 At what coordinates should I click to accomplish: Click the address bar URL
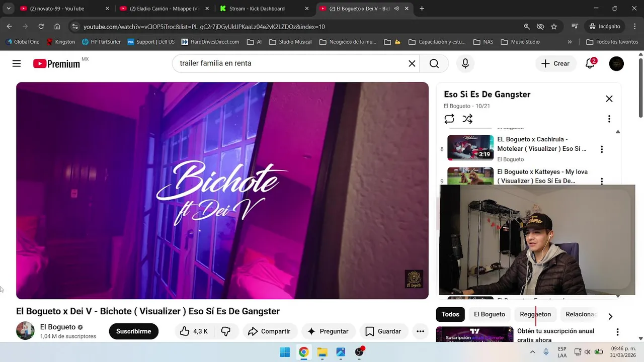[204, 27]
